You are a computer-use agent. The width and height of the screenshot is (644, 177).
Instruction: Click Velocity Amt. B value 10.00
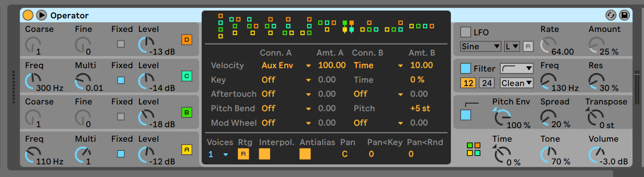(421, 65)
